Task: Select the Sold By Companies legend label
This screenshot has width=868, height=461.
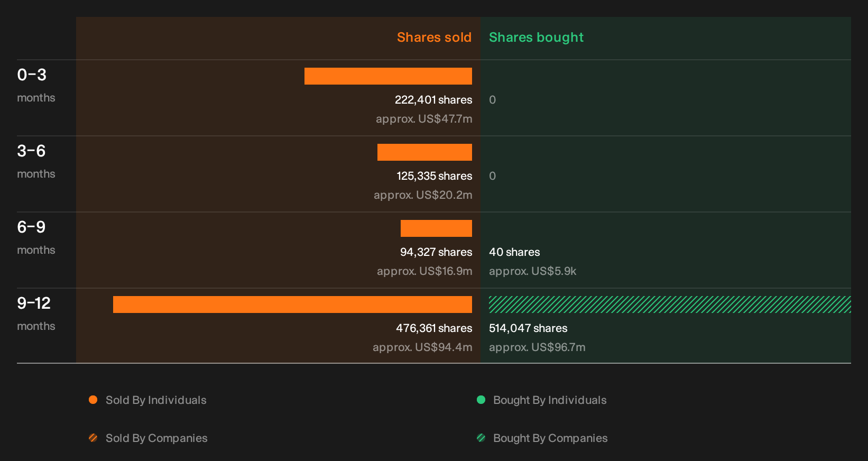Action: [156, 438]
